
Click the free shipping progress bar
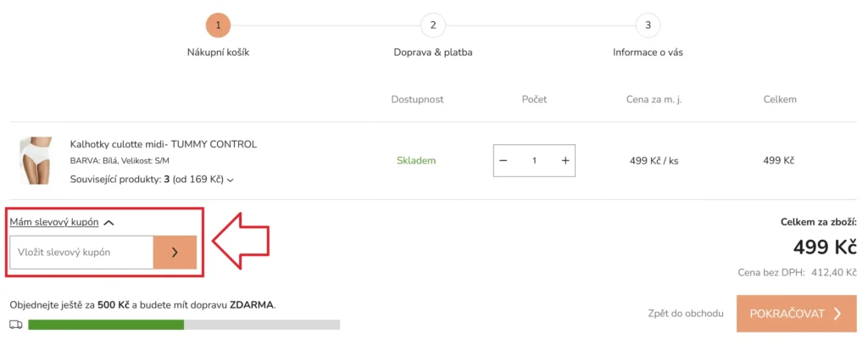pyautogui.click(x=184, y=325)
